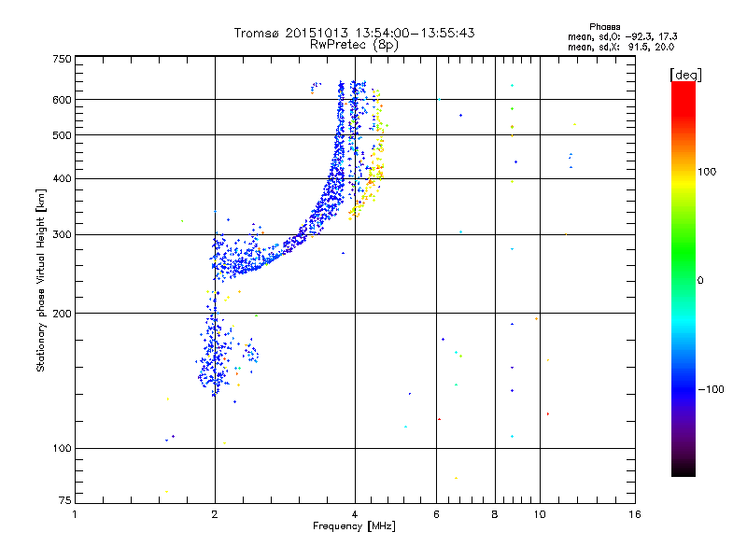Click the y-axis tick label '600'
This screenshot has height=560, width=747.
pos(63,100)
